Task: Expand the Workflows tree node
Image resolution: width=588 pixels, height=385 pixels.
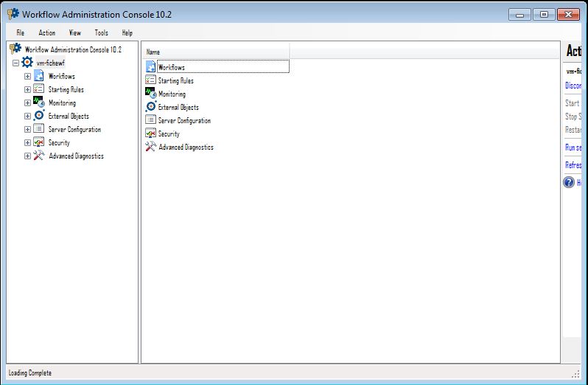Action: (27, 76)
